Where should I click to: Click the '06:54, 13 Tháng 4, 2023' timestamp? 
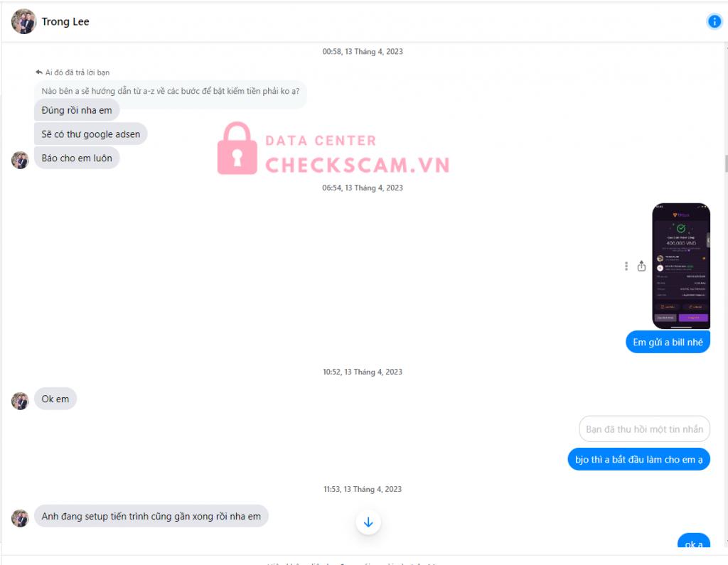coord(363,188)
